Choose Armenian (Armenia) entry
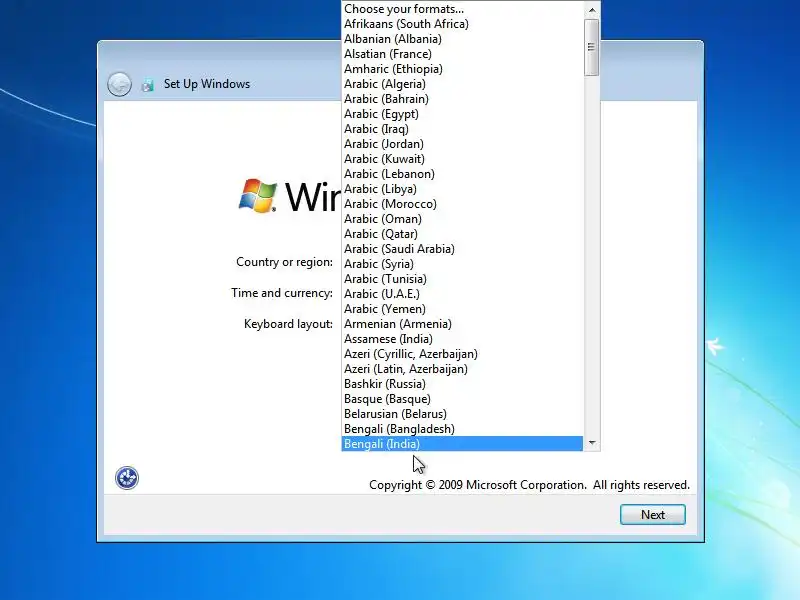The height and width of the screenshot is (600, 800). (462, 324)
